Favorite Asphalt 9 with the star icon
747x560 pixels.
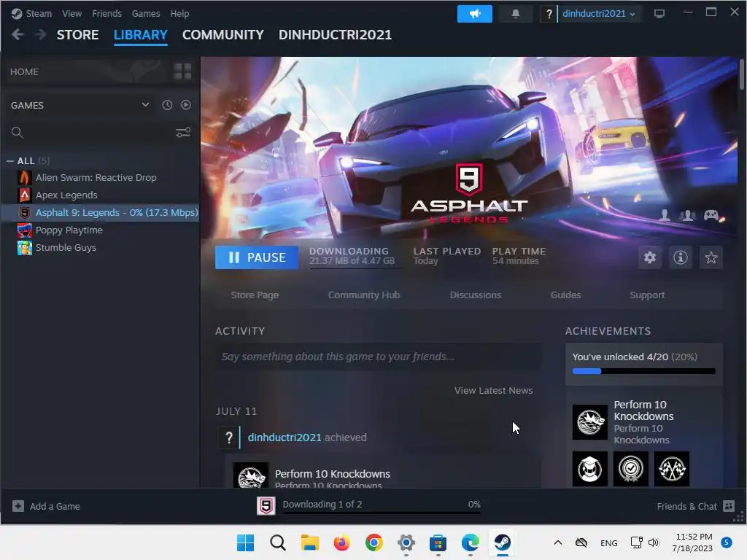click(x=711, y=257)
